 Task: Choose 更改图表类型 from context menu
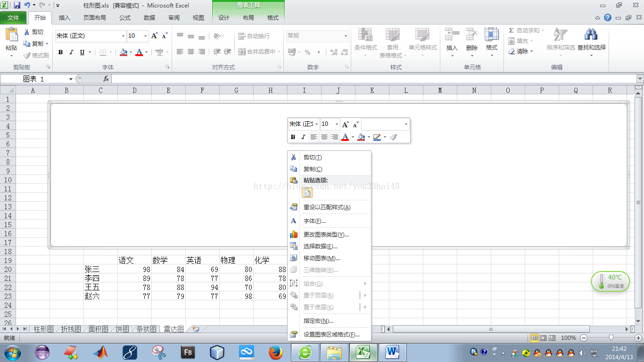329,235
